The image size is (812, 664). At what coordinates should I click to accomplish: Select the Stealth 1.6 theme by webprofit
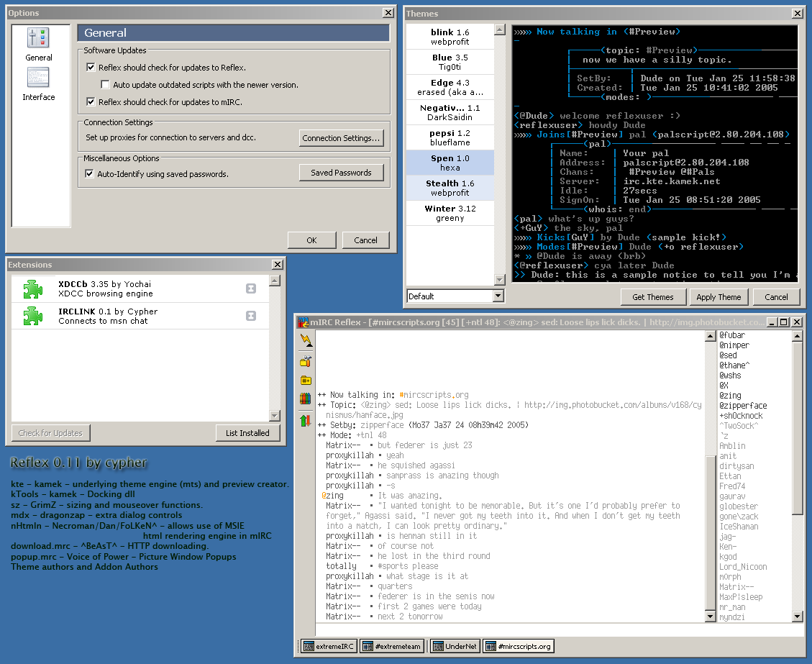tap(450, 188)
